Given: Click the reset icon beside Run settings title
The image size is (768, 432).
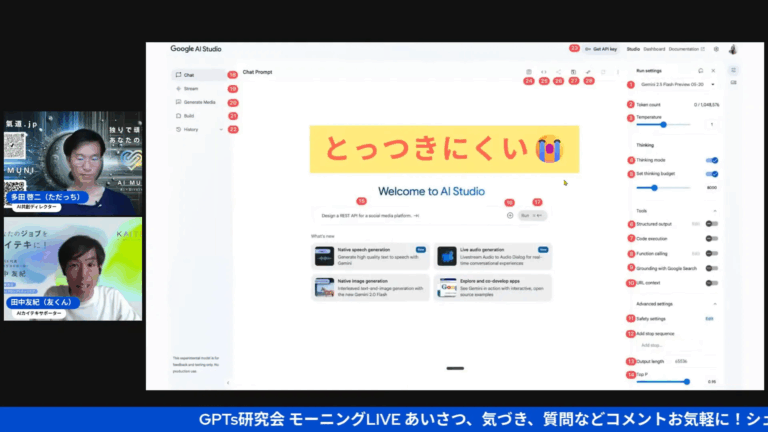Looking at the screenshot, I should [700, 71].
